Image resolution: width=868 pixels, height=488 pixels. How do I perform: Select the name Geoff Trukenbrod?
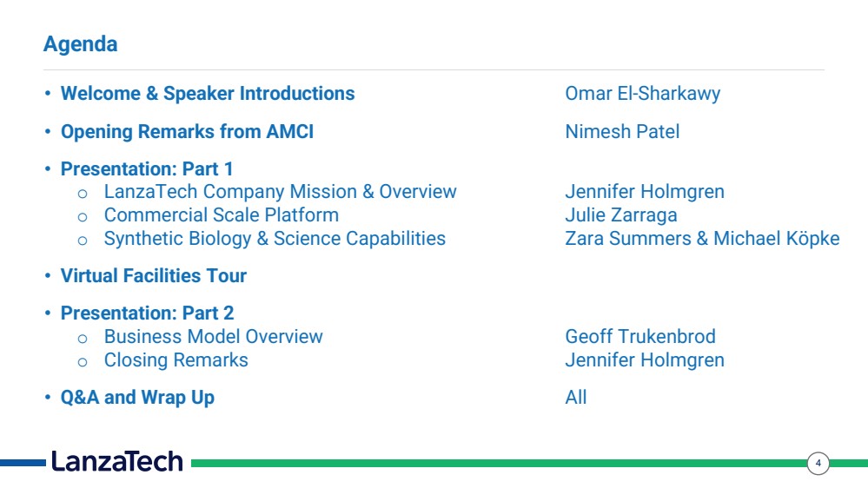pyautogui.click(x=640, y=336)
